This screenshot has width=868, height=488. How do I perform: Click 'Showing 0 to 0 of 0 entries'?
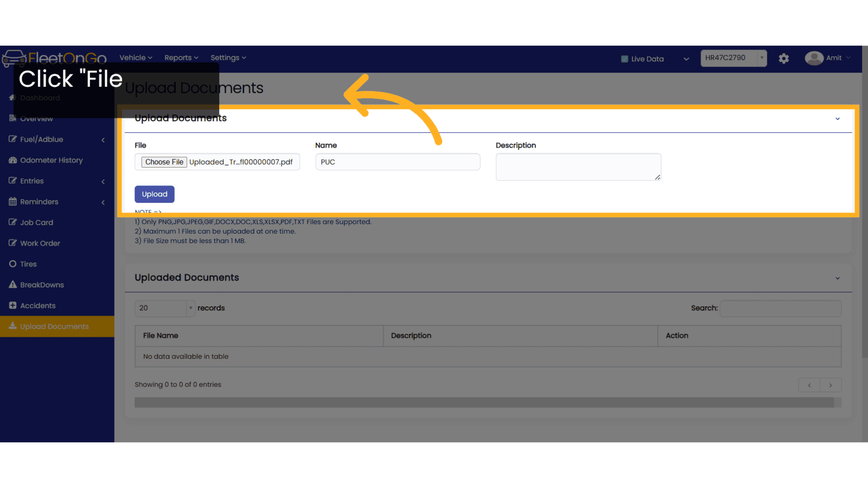point(178,384)
